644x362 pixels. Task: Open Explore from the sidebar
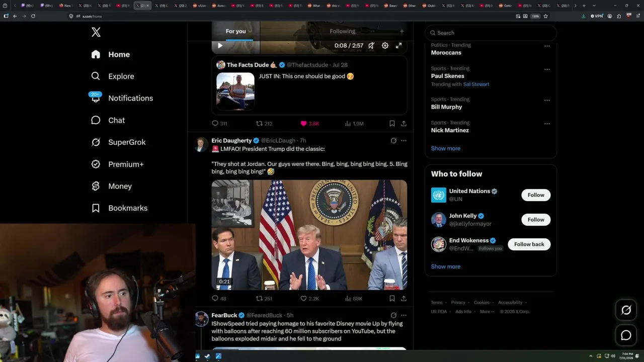pos(113,76)
